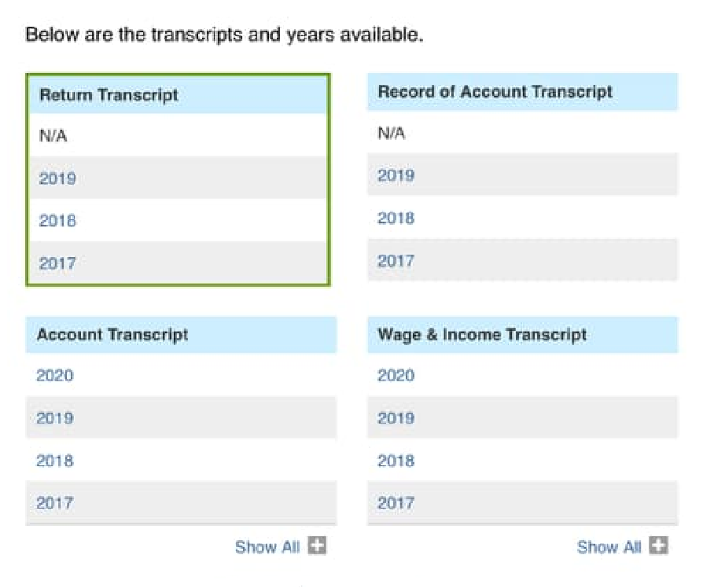Open 2020 Account Transcript link
The width and height of the screenshot is (703, 588).
tap(55, 376)
